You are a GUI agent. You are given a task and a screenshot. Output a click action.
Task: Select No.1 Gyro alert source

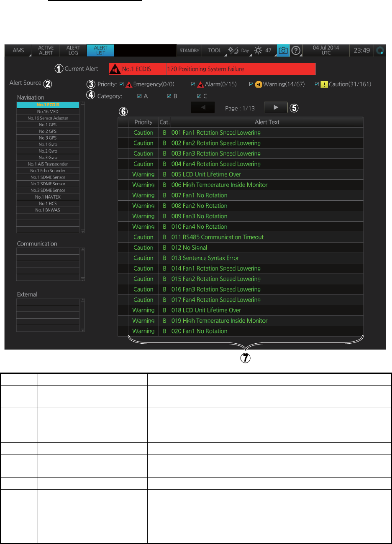48,144
